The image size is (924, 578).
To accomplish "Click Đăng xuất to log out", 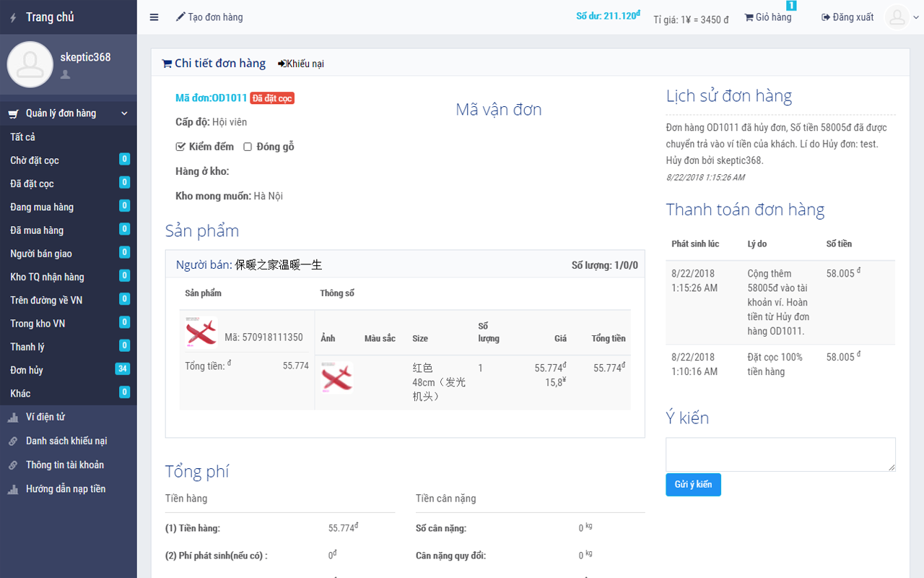I will point(847,17).
